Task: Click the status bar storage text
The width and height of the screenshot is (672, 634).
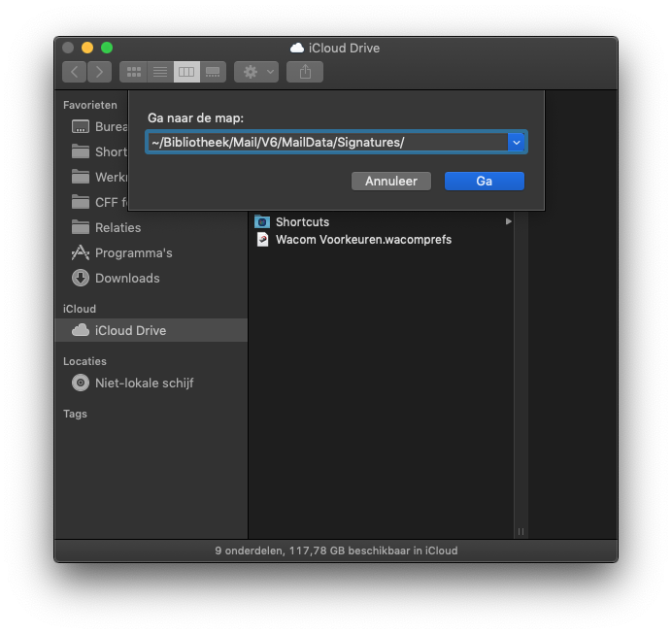Action: pyautogui.click(x=336, y=551)
